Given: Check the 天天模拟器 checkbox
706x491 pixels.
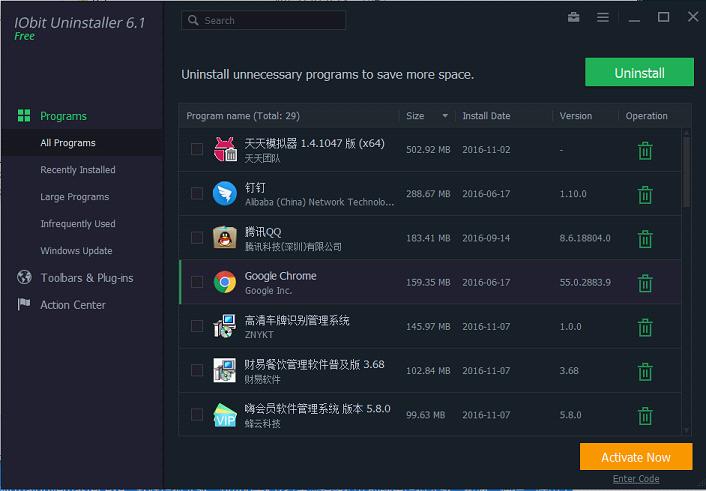Looking at the screenshot, I should [197, 149].
